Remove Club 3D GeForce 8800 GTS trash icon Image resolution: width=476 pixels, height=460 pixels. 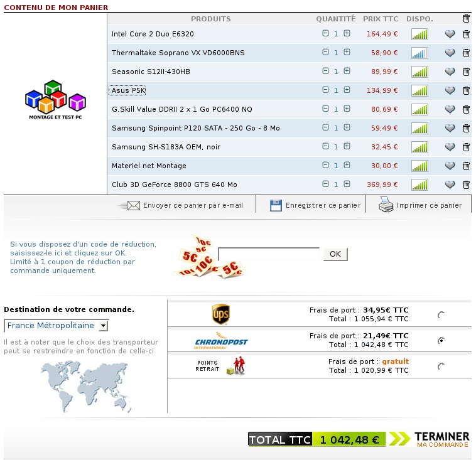coord(466,185)
